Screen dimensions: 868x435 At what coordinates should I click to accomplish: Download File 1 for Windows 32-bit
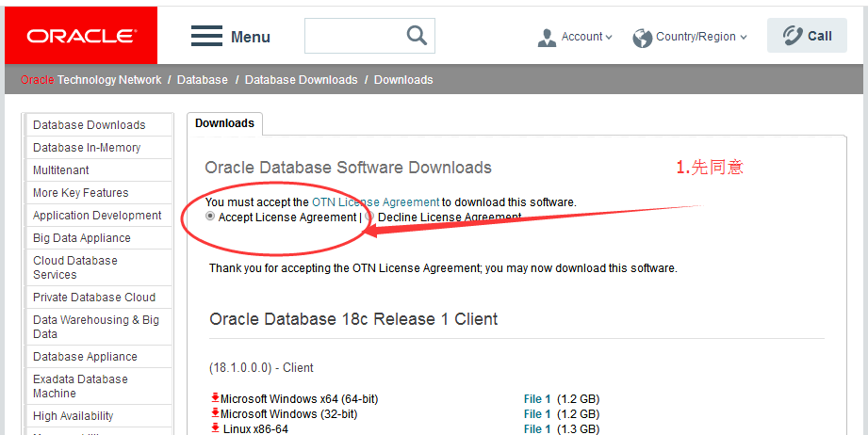tap(537, 414)
